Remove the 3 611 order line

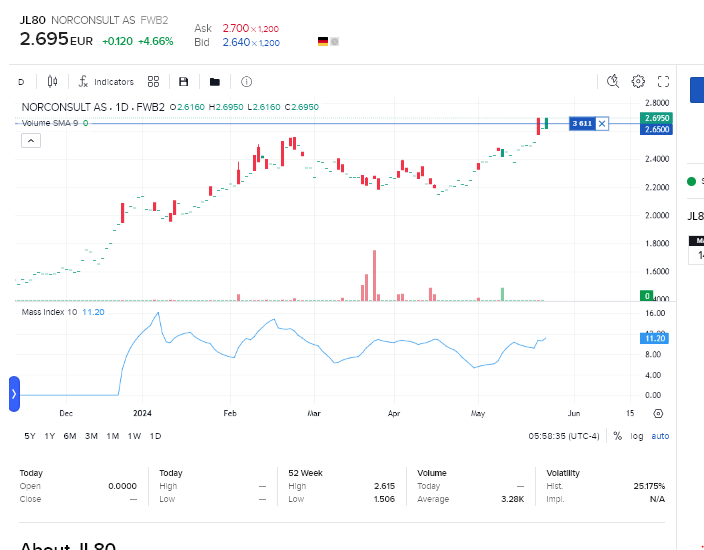coord(602,123)
